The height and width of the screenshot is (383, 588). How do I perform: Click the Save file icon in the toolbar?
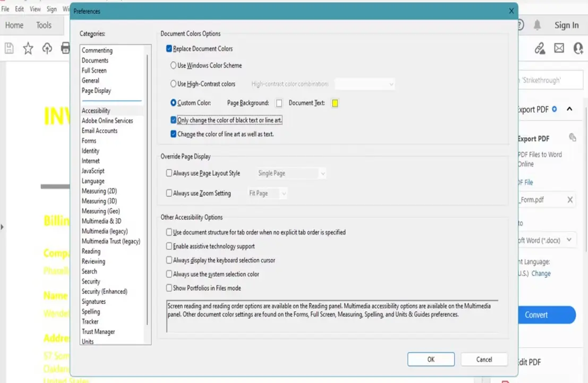[x=9, y=48]
